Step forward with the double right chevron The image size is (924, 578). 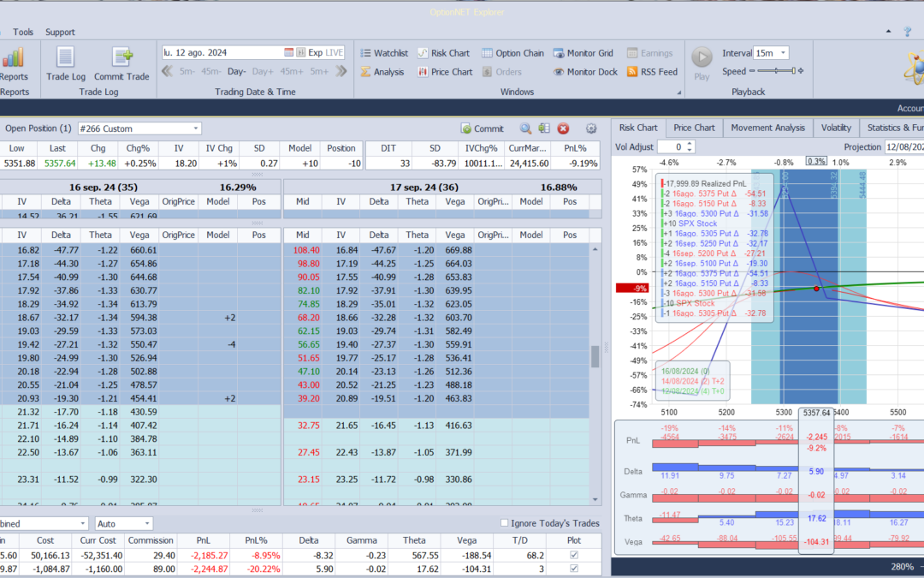341,71
